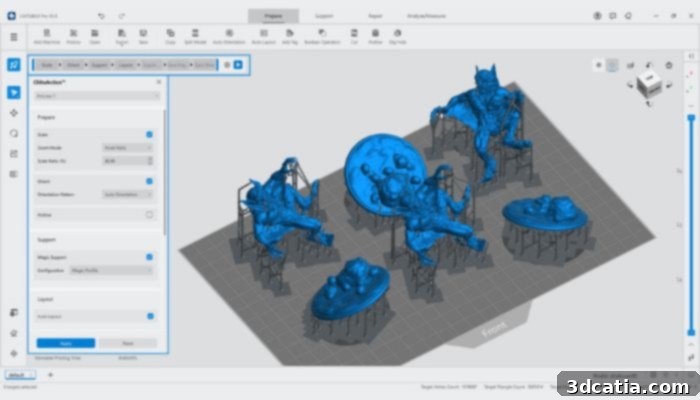Expand the arrow next to Orient step
The width and height of the screenshot is (700, 400).
[86, 65]
